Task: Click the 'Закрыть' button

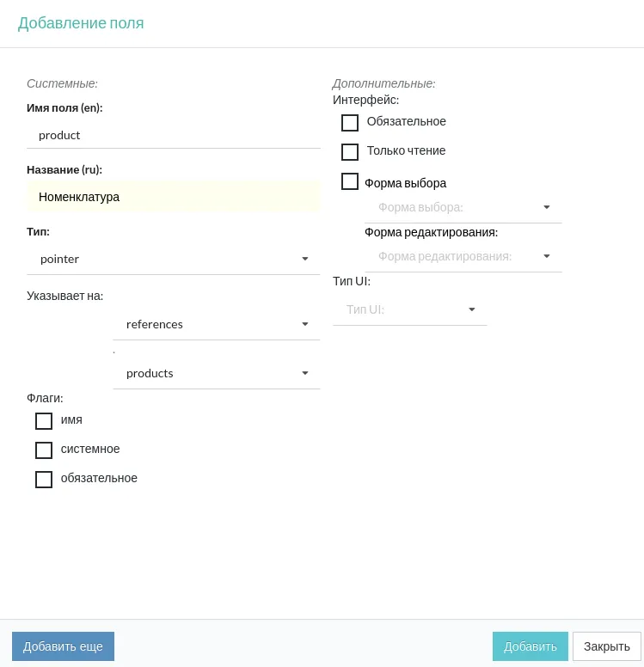Action: [x=606, y=646]
